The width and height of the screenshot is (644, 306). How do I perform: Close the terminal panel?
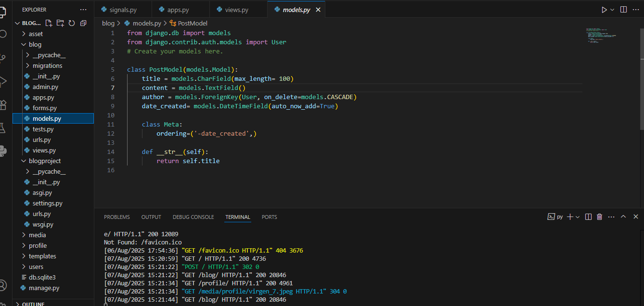(x=636, y=217)
